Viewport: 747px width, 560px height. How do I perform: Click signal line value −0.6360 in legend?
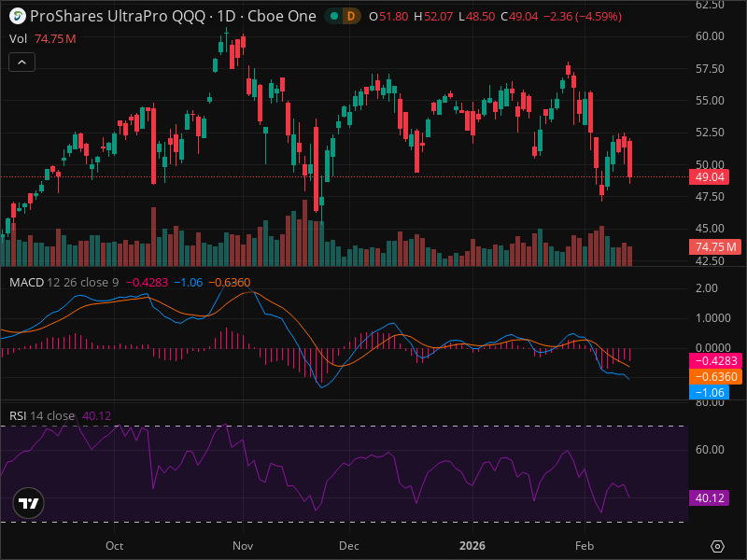click(230, 283)
